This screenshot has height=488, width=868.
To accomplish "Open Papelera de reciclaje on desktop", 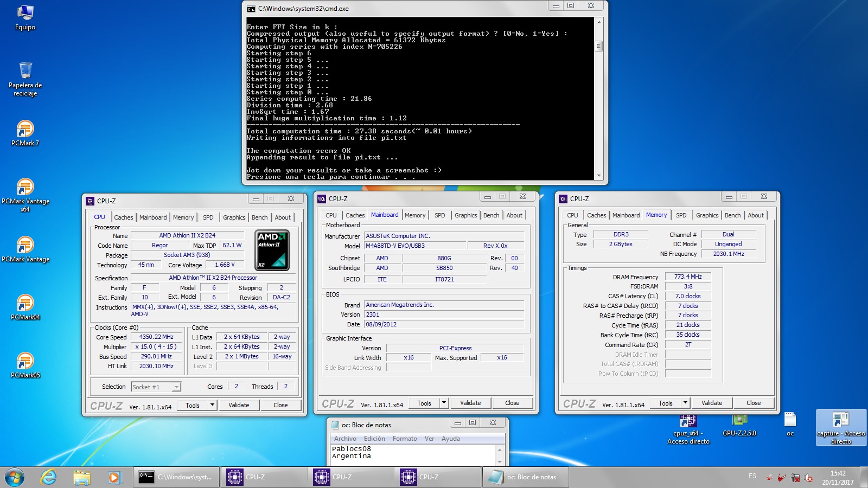I will pyautogui.click(x=25, y=79).
